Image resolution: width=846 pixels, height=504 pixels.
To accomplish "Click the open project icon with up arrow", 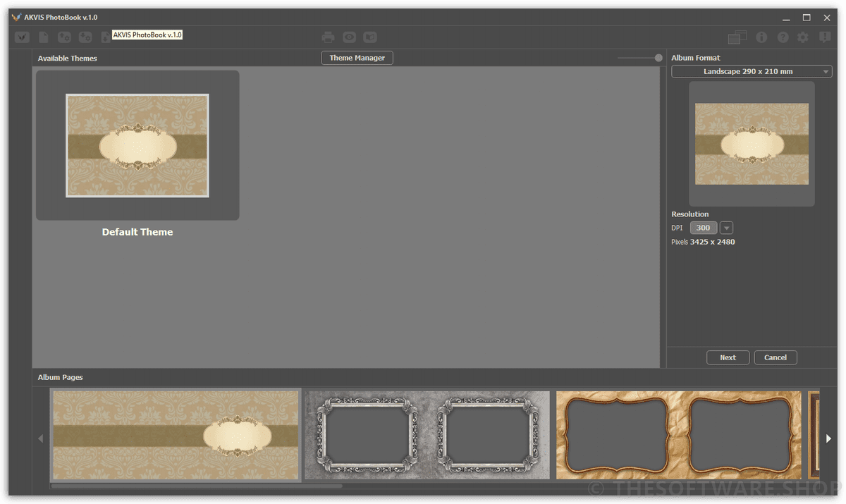I will tap(64, 37).
